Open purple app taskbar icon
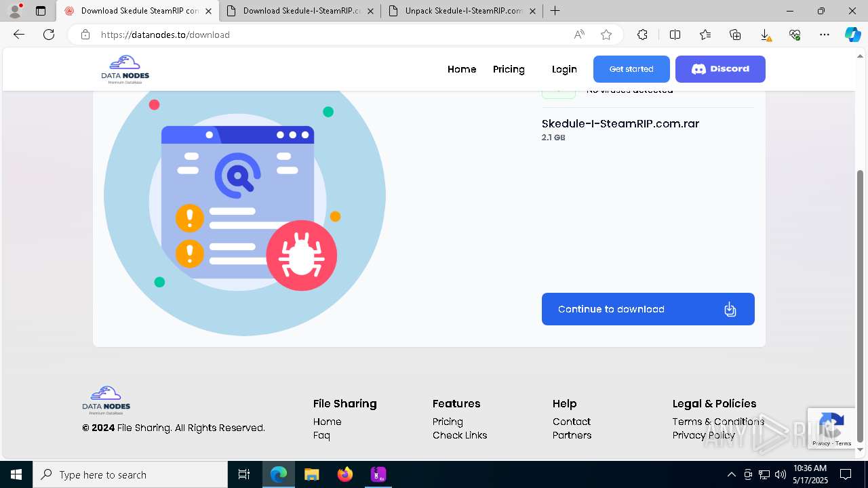The height and width of the screenshot is (488, 868). (x=378, y=474)
